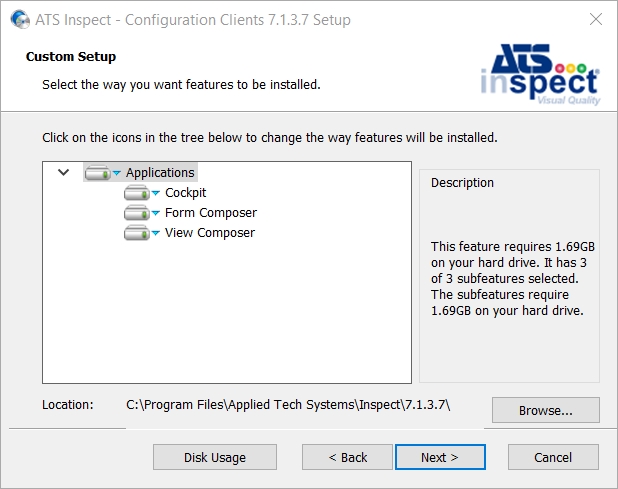Click the installer disc icon in title bar
This screenshot has height=489, width=618.
pos(20,19)
